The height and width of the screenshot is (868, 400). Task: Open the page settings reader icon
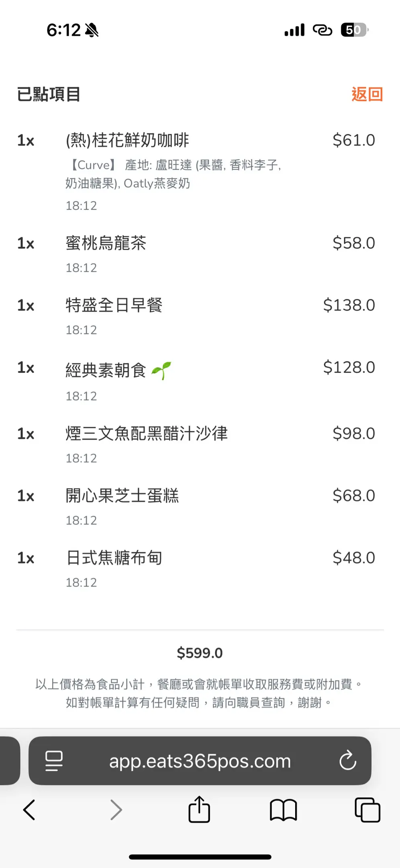pyautogui.click(x=54, y=760)
